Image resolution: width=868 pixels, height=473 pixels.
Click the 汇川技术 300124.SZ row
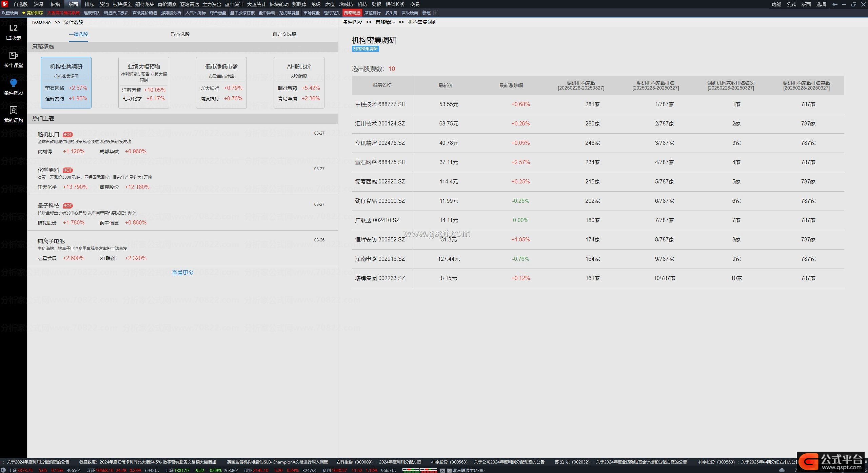click(598, 123)
